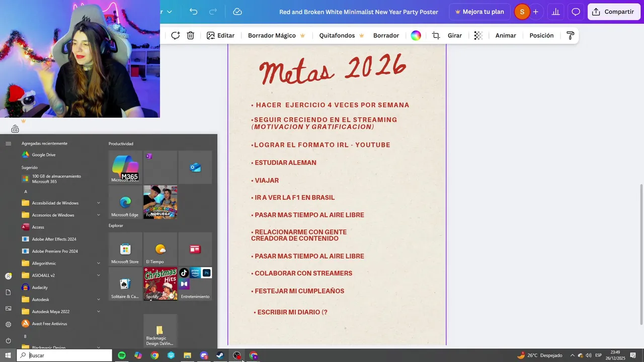
Task: Launch Adobe Premiere Pro 2024
Action: pos(60,251)
